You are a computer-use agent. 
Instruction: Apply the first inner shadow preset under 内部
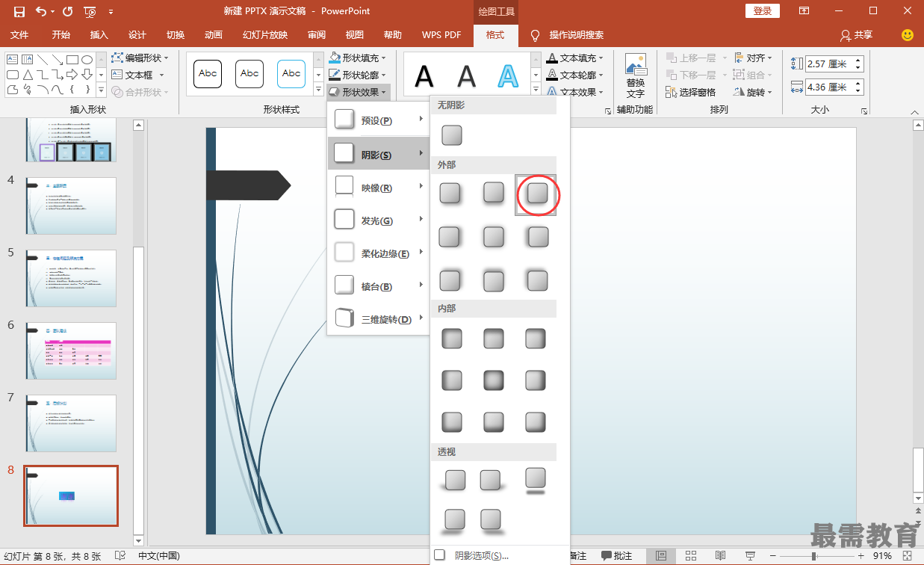451,339
